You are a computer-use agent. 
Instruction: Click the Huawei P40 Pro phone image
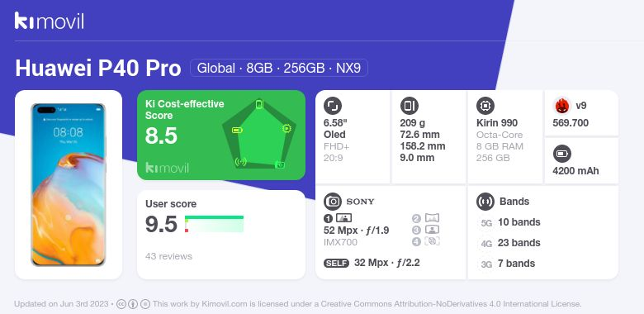pyautogui.click(x=69, y=185)
